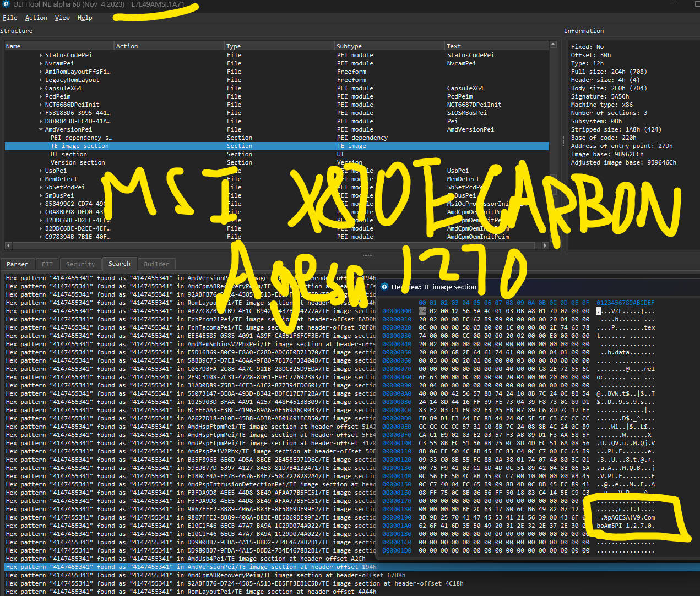Image resolution: width=700 pixels, height=596 pixels.
Task: Switch to the Parser tab
Action: coord(18,264)
